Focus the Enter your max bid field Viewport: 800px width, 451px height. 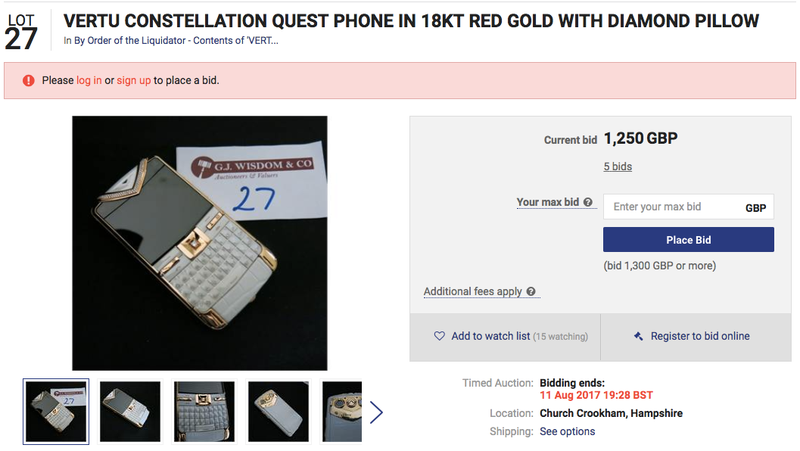tap(688, 207)
